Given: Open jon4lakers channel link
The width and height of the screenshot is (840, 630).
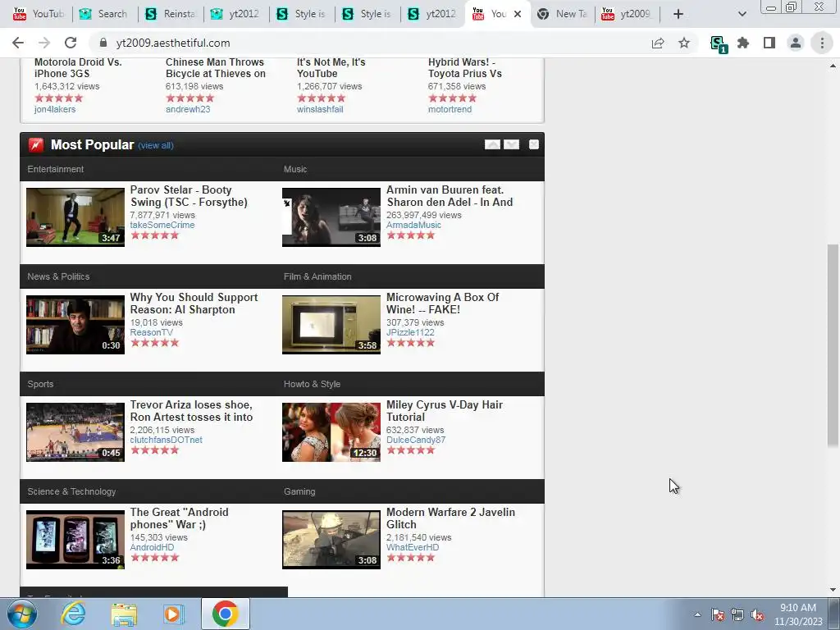Looking at the screenshot, I should click(x=55, y=109).
